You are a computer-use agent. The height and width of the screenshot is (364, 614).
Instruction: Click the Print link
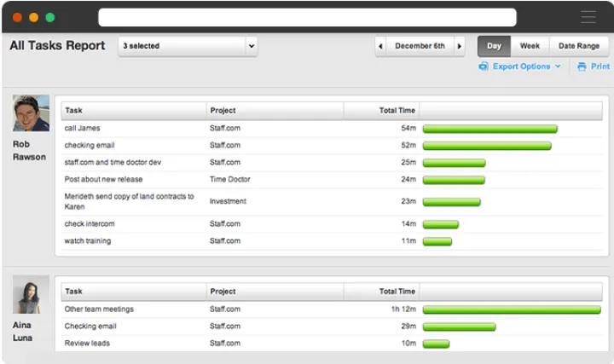tap(600, 66)
